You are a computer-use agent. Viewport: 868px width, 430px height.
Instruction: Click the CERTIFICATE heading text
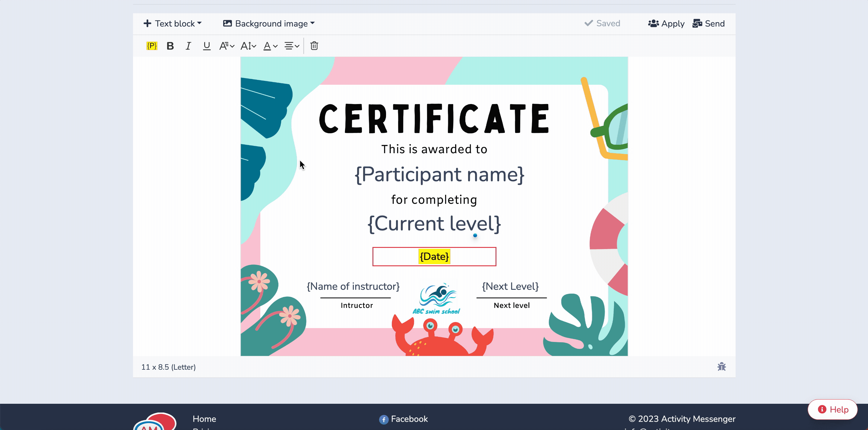434,119
